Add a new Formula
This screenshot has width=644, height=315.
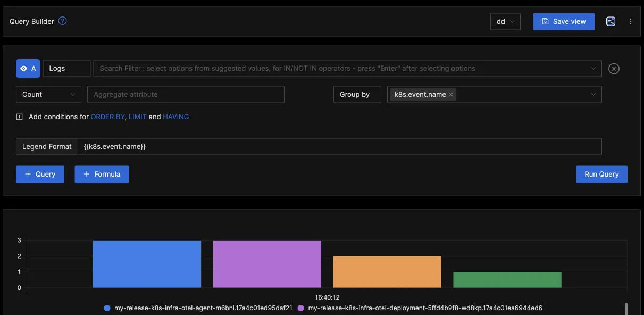point(102,174)
